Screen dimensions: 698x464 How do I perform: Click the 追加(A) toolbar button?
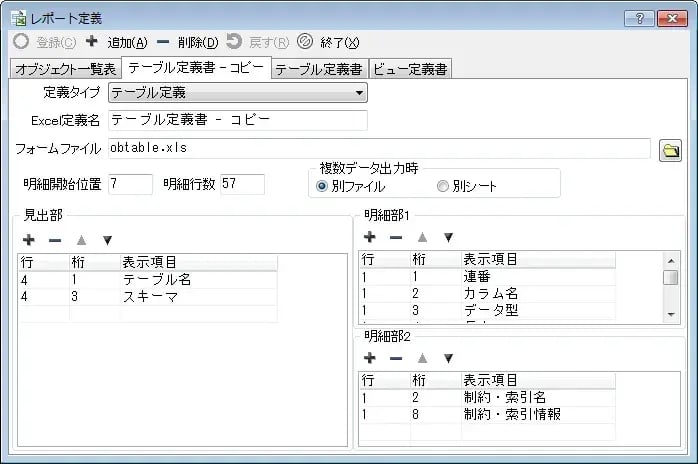118,42
